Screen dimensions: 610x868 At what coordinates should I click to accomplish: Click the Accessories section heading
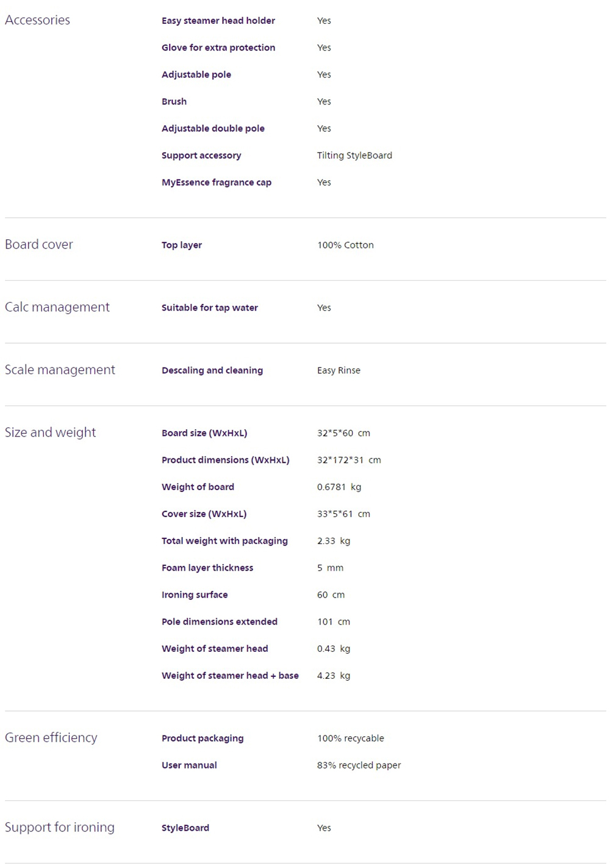pos(37,20)
